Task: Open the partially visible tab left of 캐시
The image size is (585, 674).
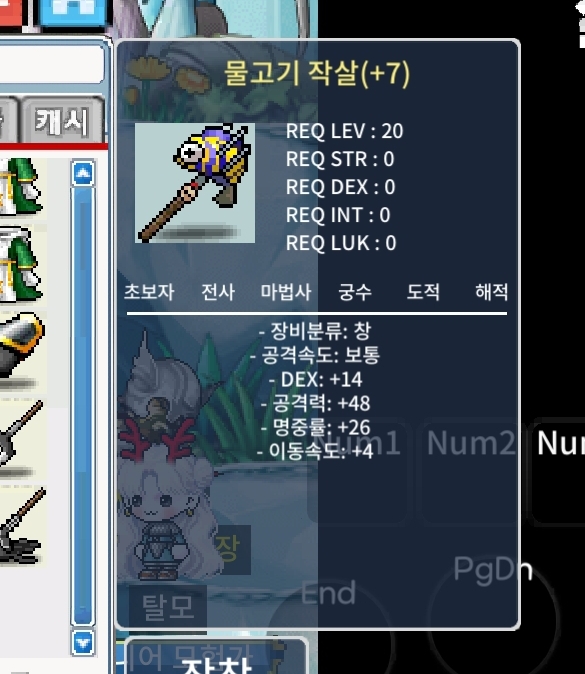Action: tap(8, 120)
